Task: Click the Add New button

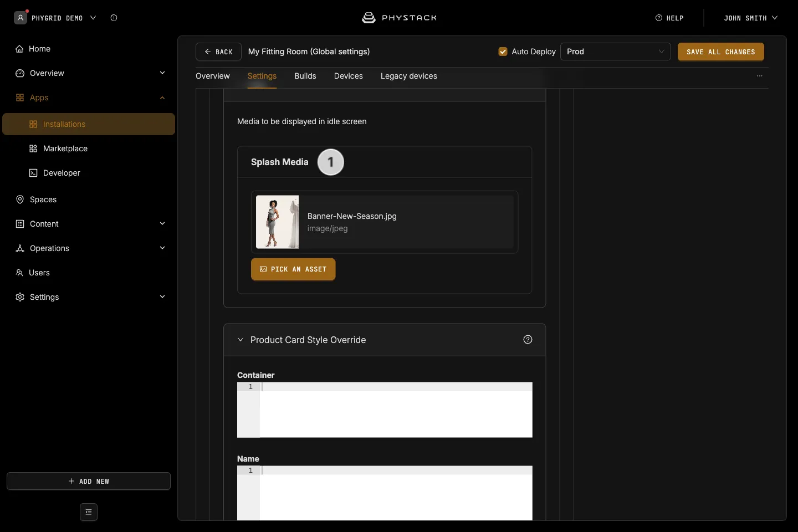Action: (x=89, y=481)
